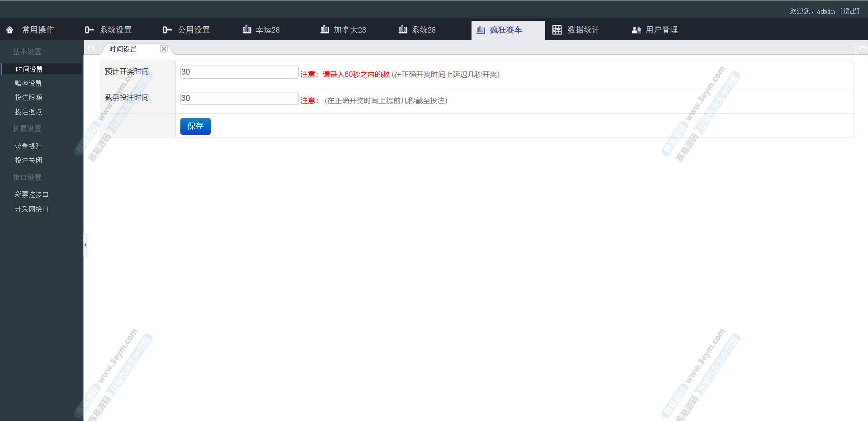Viewport: 868px width, 421px height.
Task: Click the chart icon beside 幸运28
Action: point(247,29)
